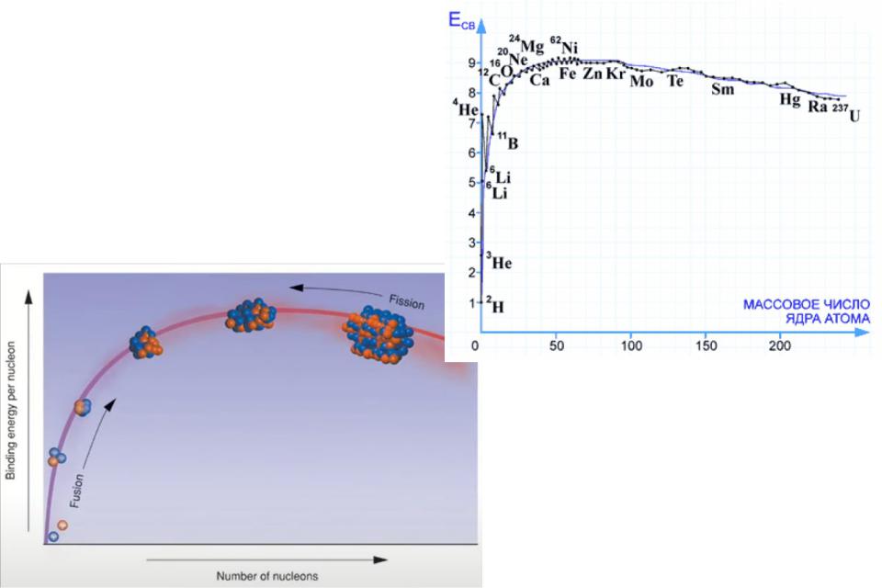Screen dimensions: 882x588
Task: Click the 20Ne isotope label
Action: (513, 58)
